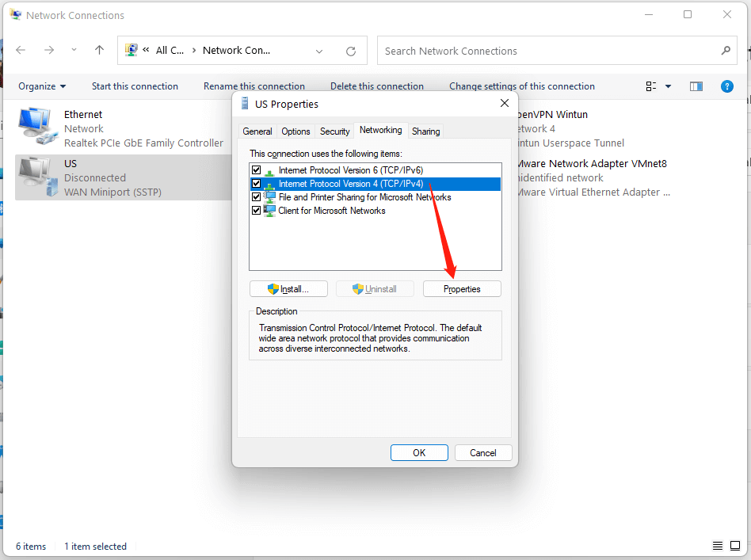The height and width of the screenshot is (560, 751).
Task: Select File and Printer Sharing for Microsoft Networks
Action: [x=365, y=197]
